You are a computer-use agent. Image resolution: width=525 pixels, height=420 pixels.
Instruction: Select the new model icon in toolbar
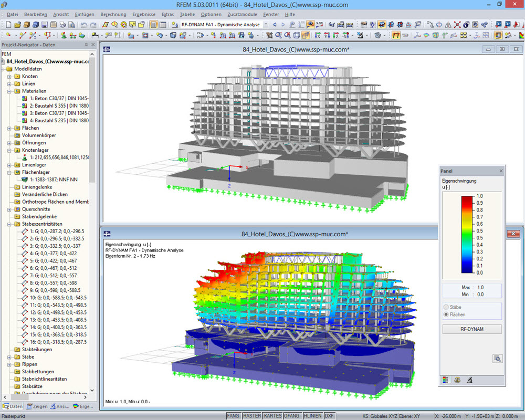click(8, 24)
